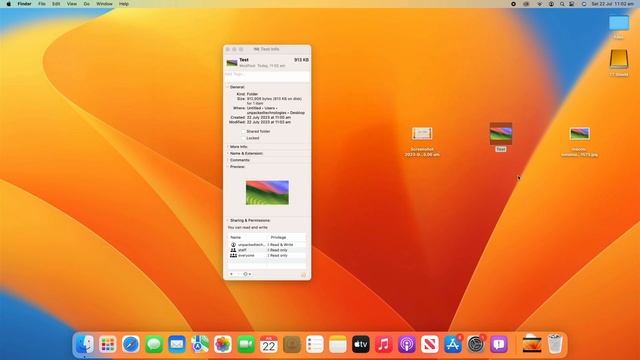This screenshot has width=640, height=360.
Task: Open the Finder menu in the menu bar
Action: [24, 4]
